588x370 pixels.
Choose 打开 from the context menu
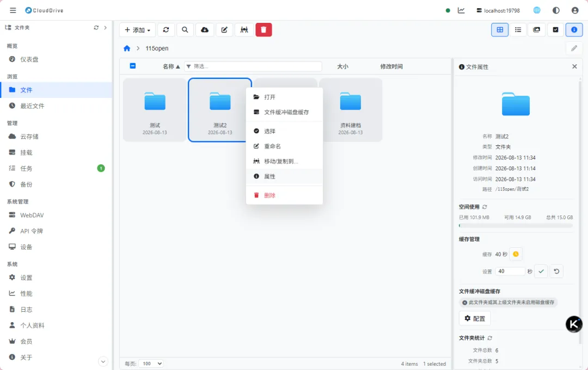[284, 97]
